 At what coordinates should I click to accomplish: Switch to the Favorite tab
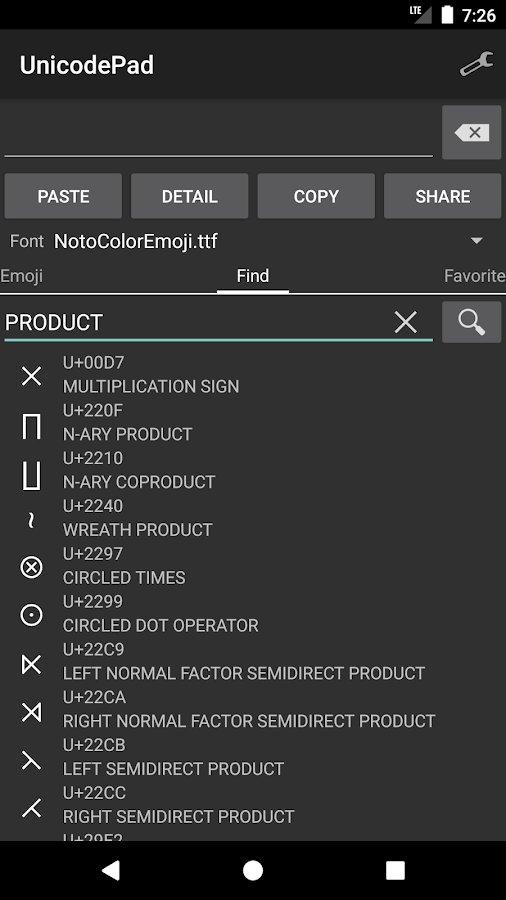click(x=474, y=276)
